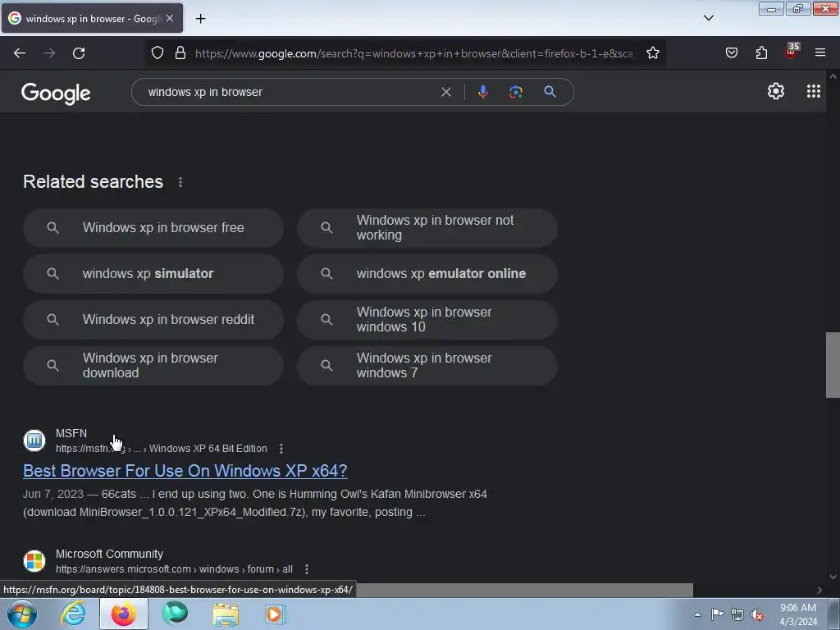The width and height of the screenshot is (840, 630).
Task: Click the Microsoft Community site favicon
Action: click(x=34, y=561)
